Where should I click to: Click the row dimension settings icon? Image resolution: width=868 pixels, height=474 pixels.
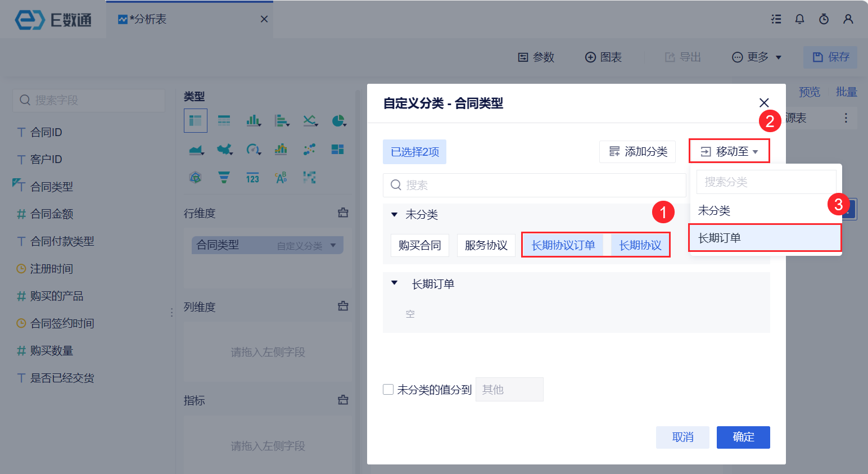tap(343, 213)
